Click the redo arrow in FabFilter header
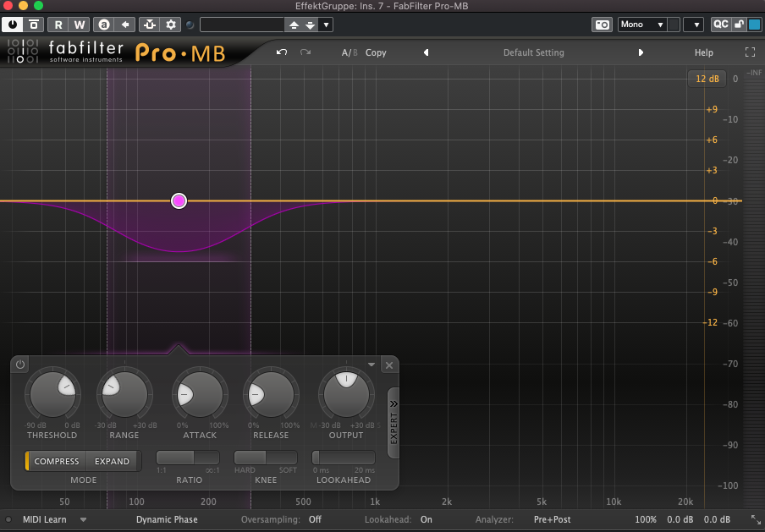The image size is (765, 532). point(305,52)
